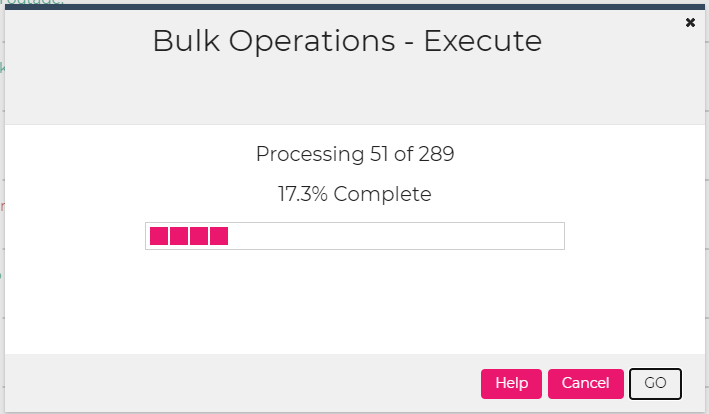
Task: Select the third pink progress block
Action: (199, 236)
